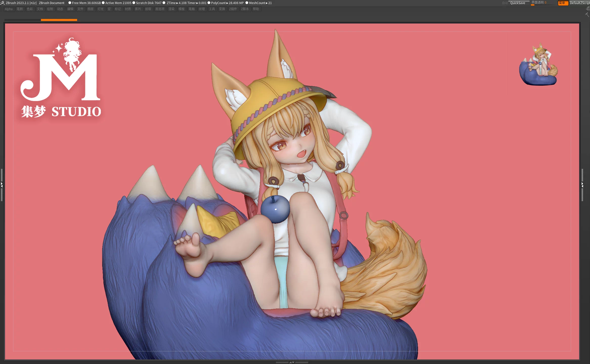Click the 'ZBrush 2023.2.1 [n1z]' title text
590x364 pixels.
click(x=21, y=3)
